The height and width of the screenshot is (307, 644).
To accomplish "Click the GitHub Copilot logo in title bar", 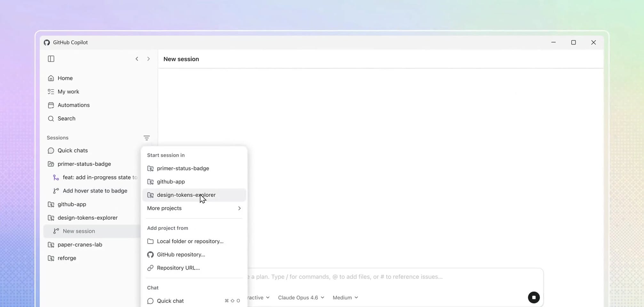I will [x=47, y=43].
